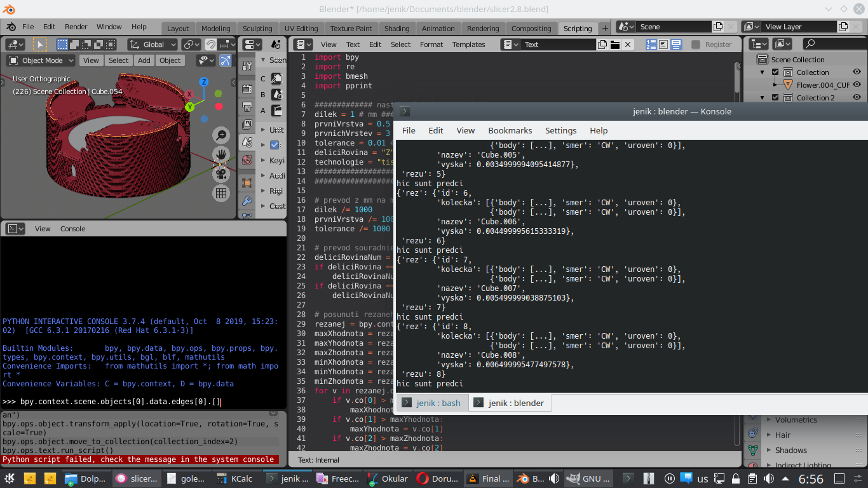Open the Render menu in Blender's top bar
Image resolution: width=868 pixels, height=488 pixels.
coord(76,27)
